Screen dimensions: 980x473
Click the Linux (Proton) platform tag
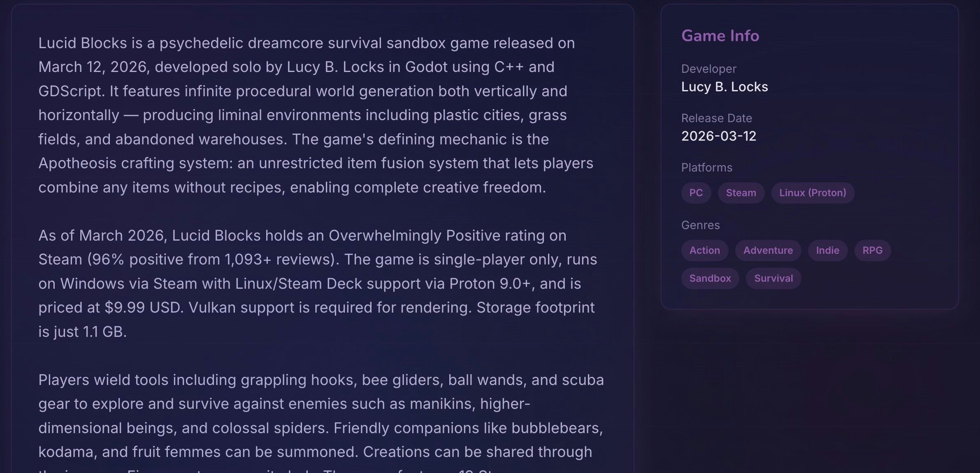tap(813, 192)
